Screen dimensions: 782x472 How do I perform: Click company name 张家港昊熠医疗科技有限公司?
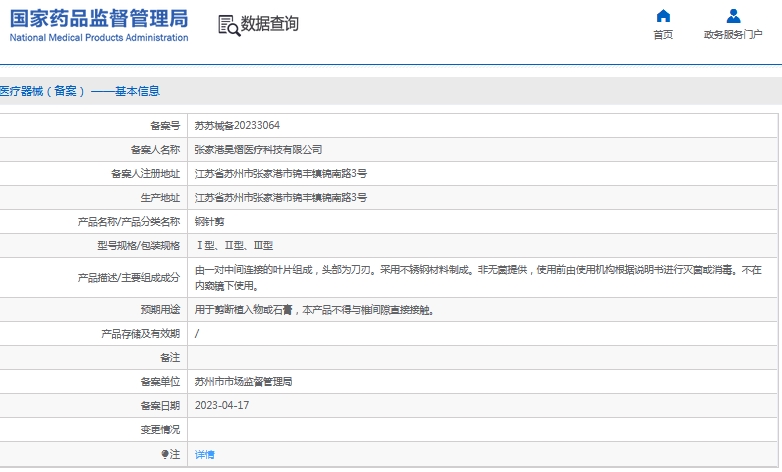tap(258, 150)
